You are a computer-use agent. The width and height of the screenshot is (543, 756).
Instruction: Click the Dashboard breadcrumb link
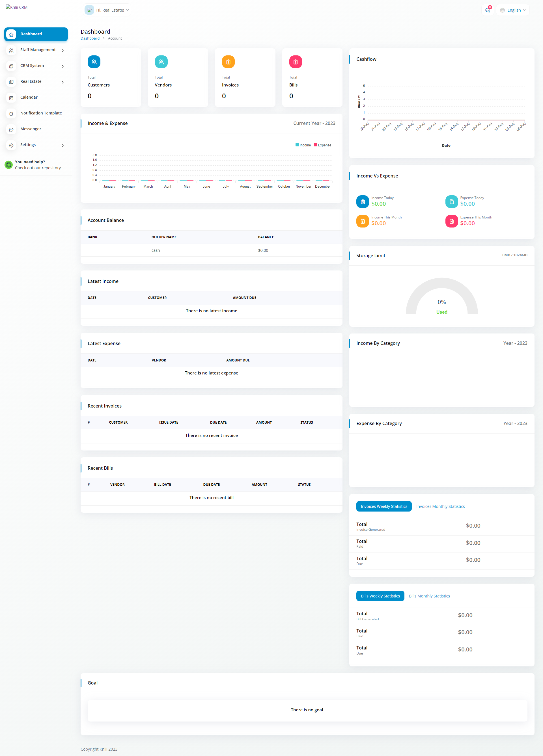tap(90, 38)
